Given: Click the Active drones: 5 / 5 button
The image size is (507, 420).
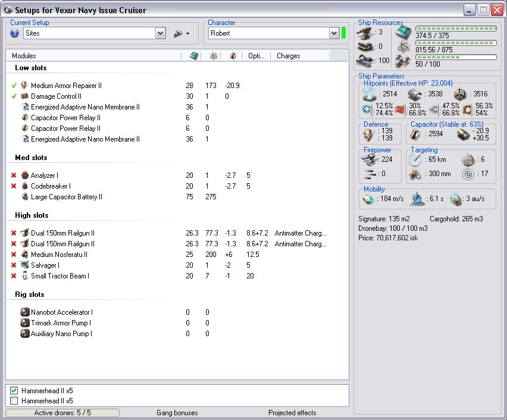Looking at the screenshot, I should [62, 412].
